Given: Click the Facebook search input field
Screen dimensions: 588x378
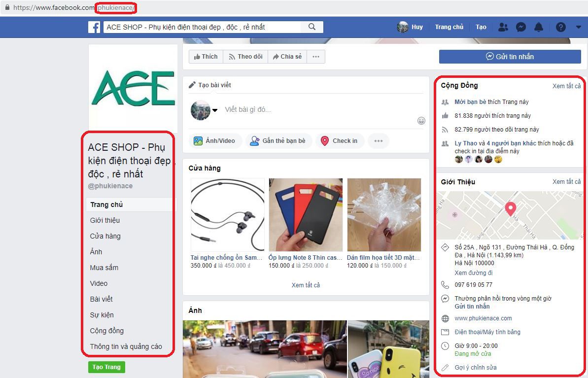Looking at the screenshot, I should [203, 27].
